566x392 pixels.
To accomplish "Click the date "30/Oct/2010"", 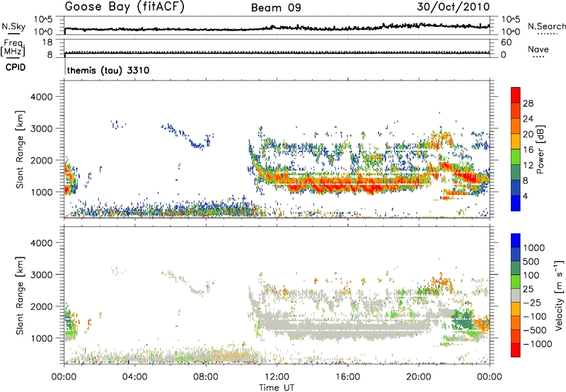I will tap(454, 7).
